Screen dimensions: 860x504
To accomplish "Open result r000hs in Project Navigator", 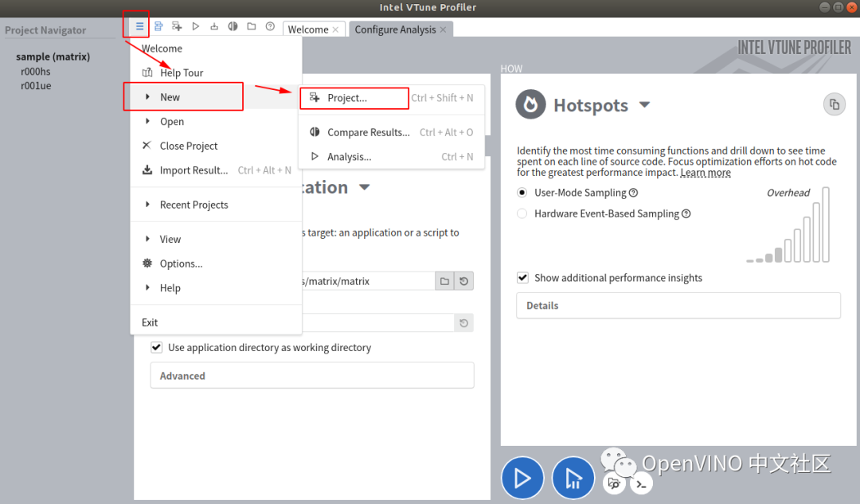I will click(36, 72).
